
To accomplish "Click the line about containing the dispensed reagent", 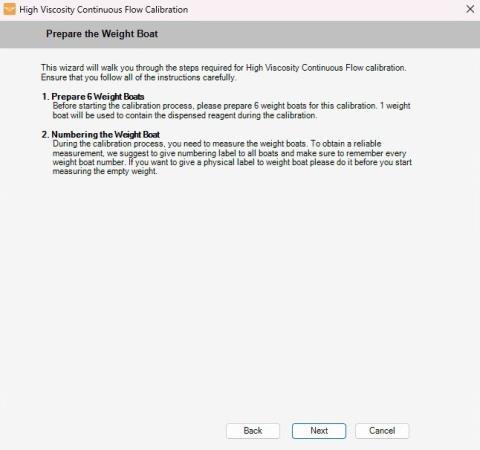I will click(x=185, y=115).
